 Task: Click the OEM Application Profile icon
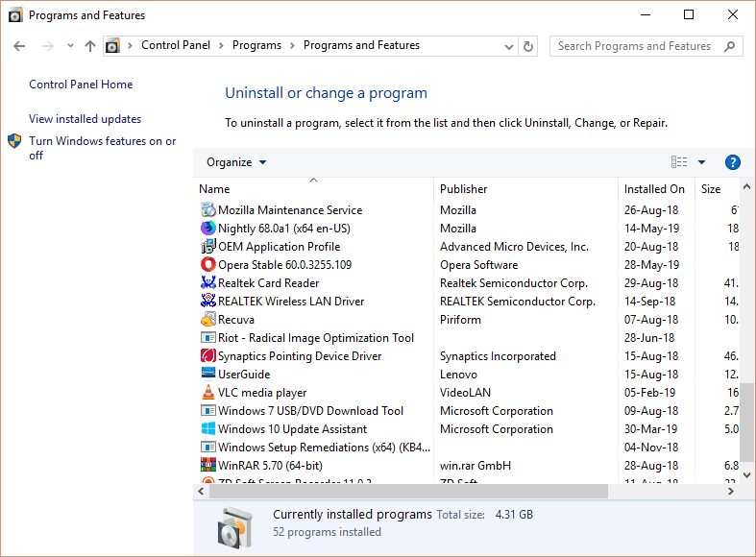point(207,246)
